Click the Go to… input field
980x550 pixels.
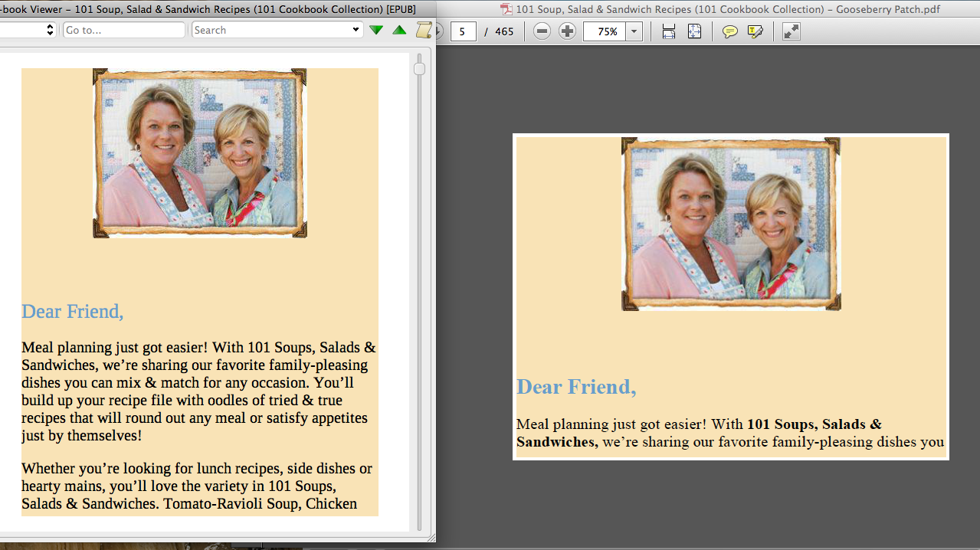pyautogui.click(x=124, y=30)
